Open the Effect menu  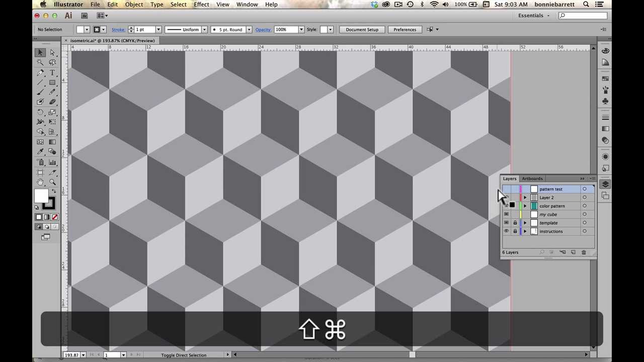coord(201,5)
